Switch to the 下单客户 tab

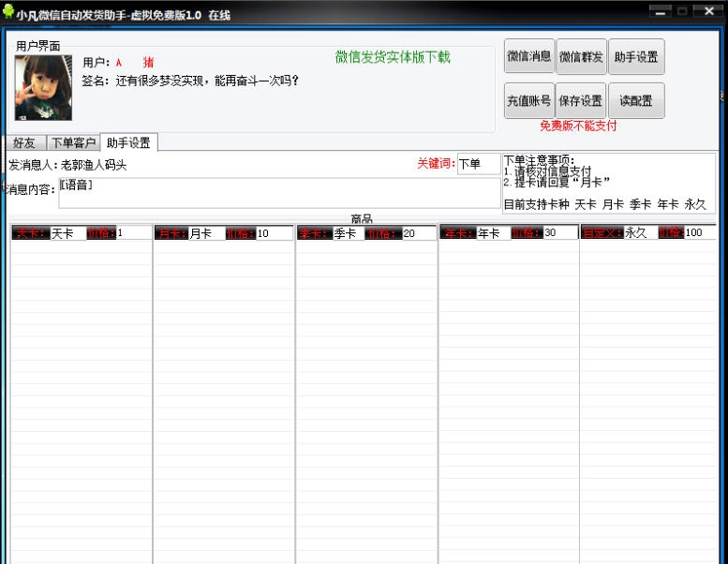[x=72, y=143]
